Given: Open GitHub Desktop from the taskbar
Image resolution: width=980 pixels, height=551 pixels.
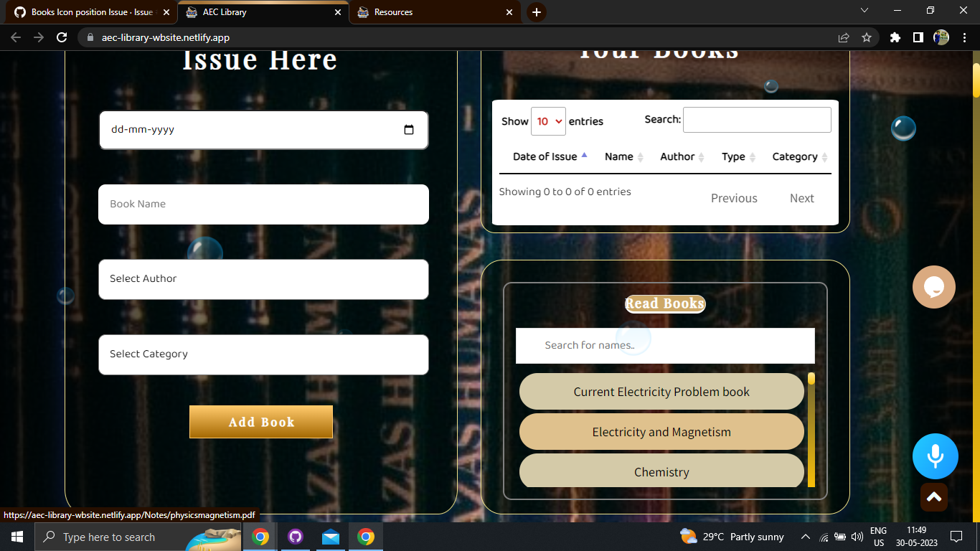Looking at the screenshot, I should click(295, 536).
